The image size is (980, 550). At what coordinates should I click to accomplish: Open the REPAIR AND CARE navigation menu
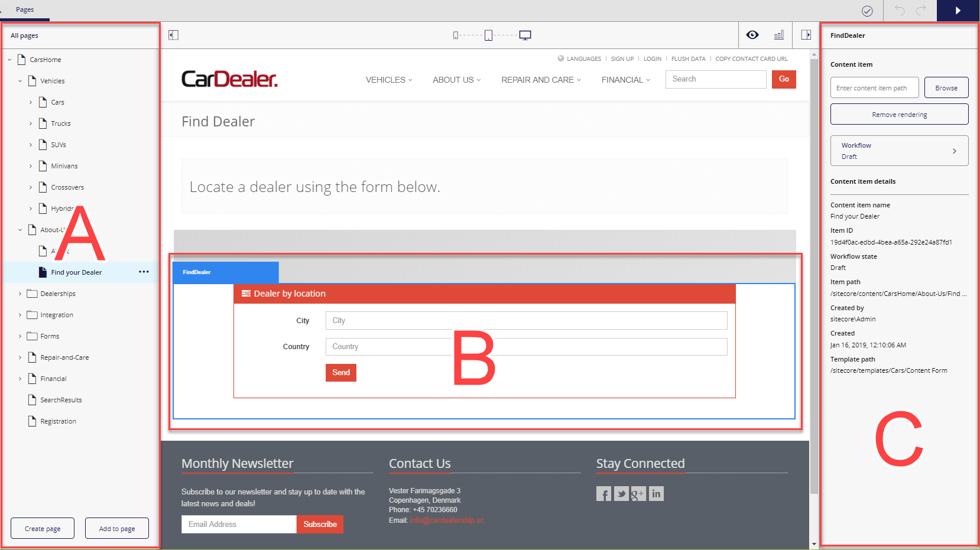click(541, 80)
